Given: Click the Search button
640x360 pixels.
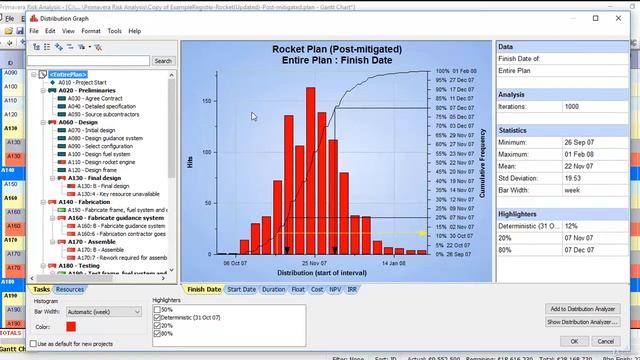Looking at the screenshot, I should [x=163, y=61].
